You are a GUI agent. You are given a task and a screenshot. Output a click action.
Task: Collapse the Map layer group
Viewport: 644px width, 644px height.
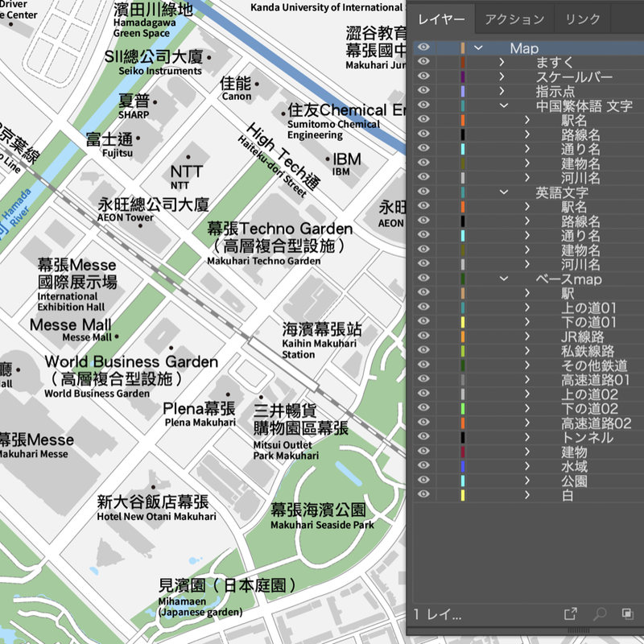479,48
